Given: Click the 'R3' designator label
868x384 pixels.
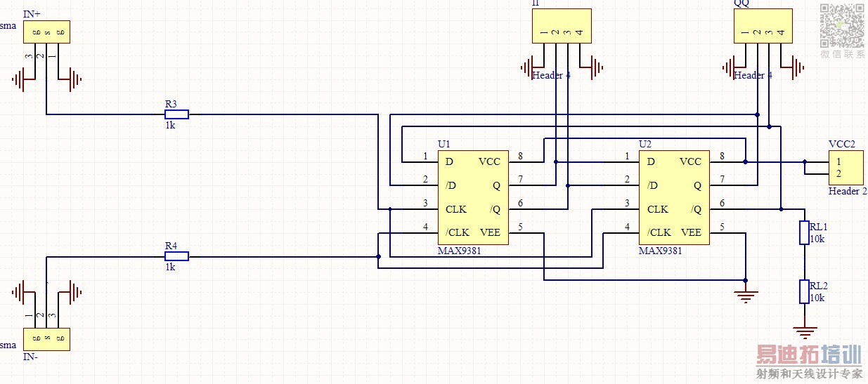Looking at the screenshot, I should (x=171, y=104).
